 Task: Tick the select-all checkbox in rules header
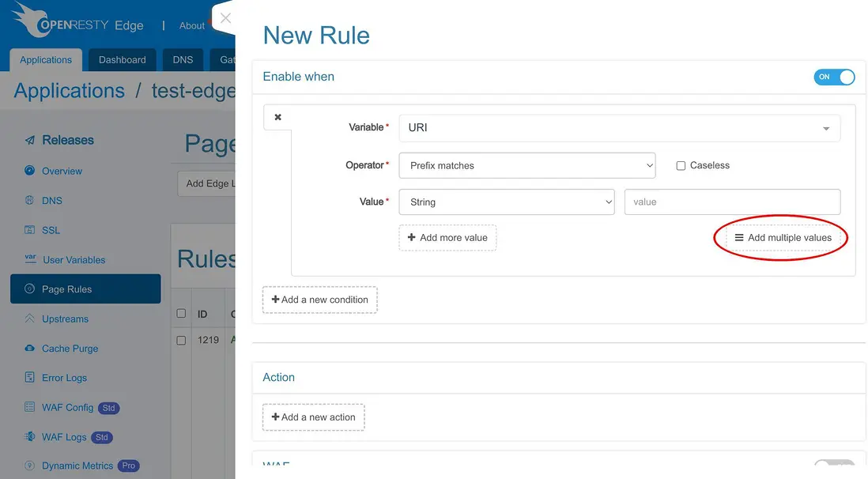point(181,314)
